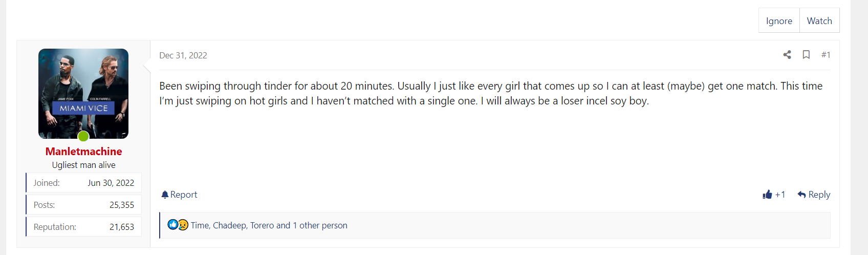
Task: Open Torero's profile in the reactions list
Action: point(262,225)
